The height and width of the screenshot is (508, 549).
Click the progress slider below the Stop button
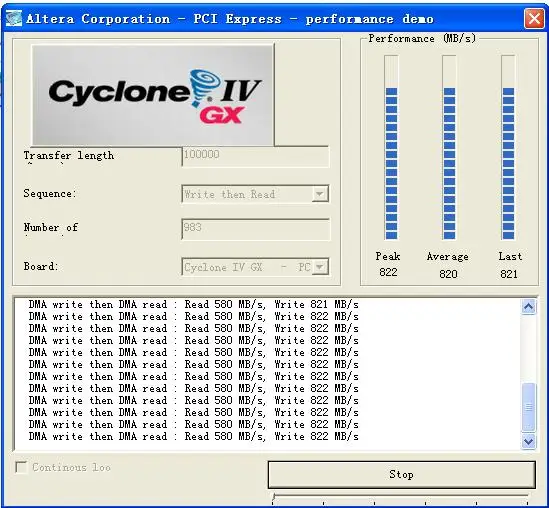pos(401,498)
